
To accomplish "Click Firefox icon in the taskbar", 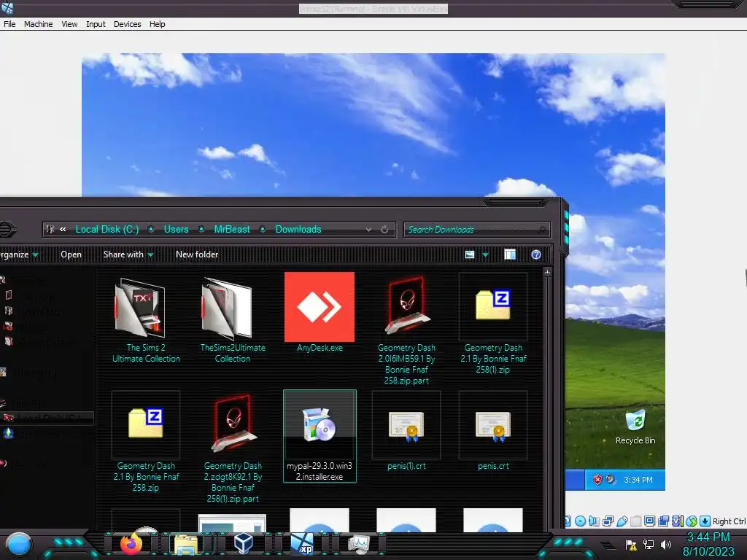I will tap(131, 544).
